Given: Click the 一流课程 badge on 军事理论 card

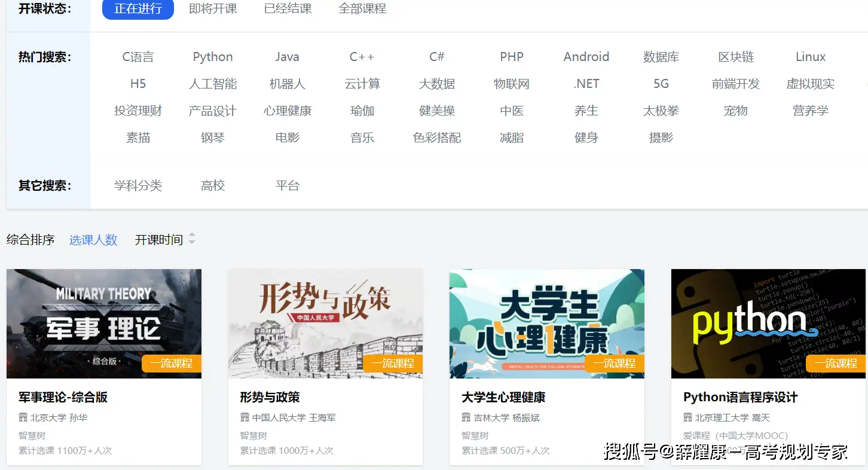Looking at the screenshot, I should click(x=171, y=363).
